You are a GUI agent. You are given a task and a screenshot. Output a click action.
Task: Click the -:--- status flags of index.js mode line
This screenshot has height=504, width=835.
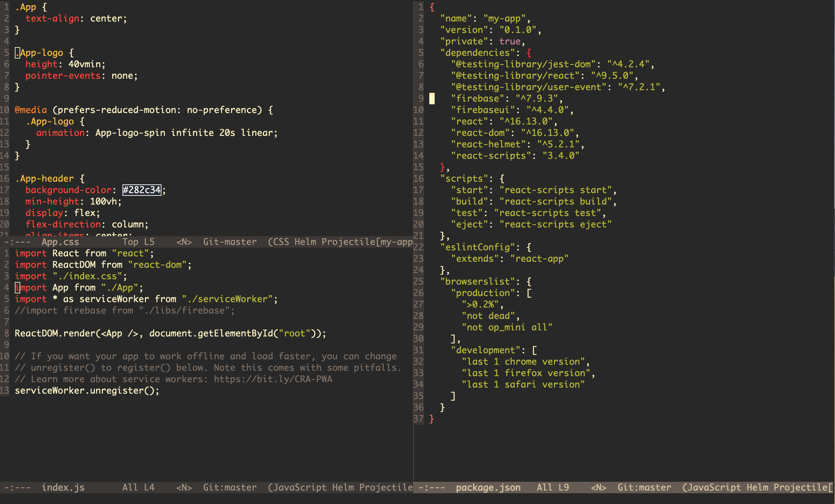pyautogui.click(x=17, y=488)
